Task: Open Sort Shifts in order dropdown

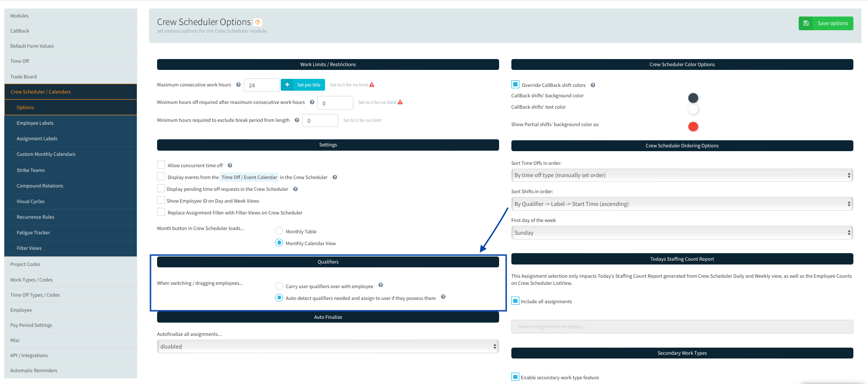Action: 682,204
